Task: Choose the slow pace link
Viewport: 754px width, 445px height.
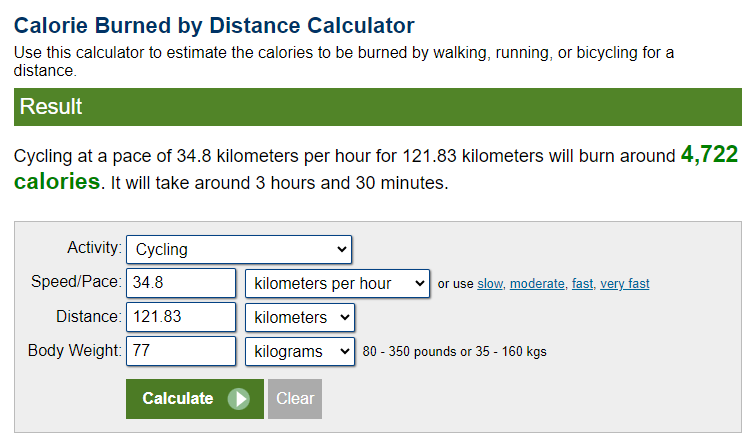Action: tap(490, 284)
